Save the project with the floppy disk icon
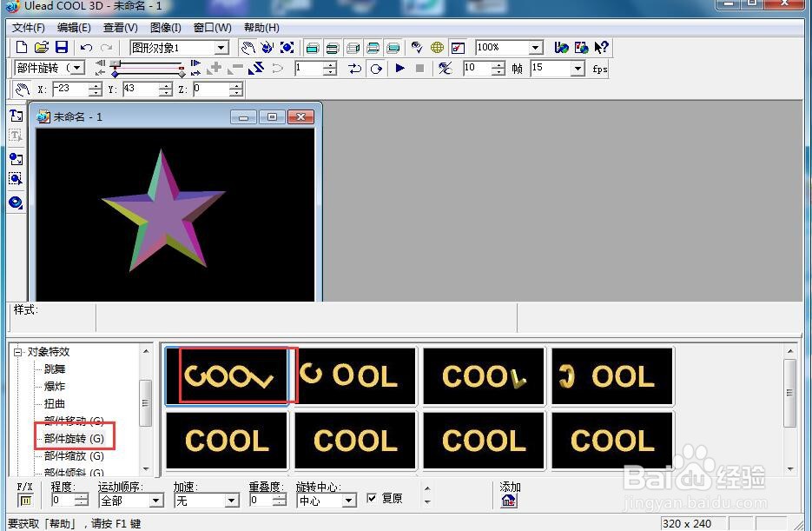812x531 pixels. click(62, 48)
